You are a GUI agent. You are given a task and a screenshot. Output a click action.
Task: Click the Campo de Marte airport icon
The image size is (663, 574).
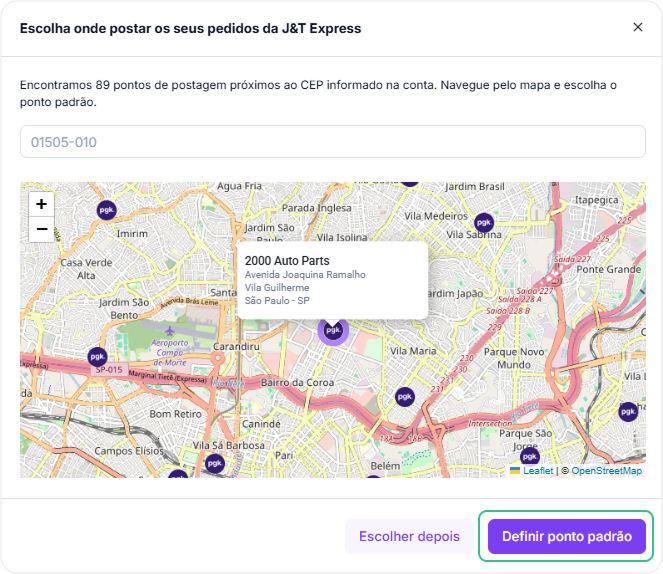point(170,329)
